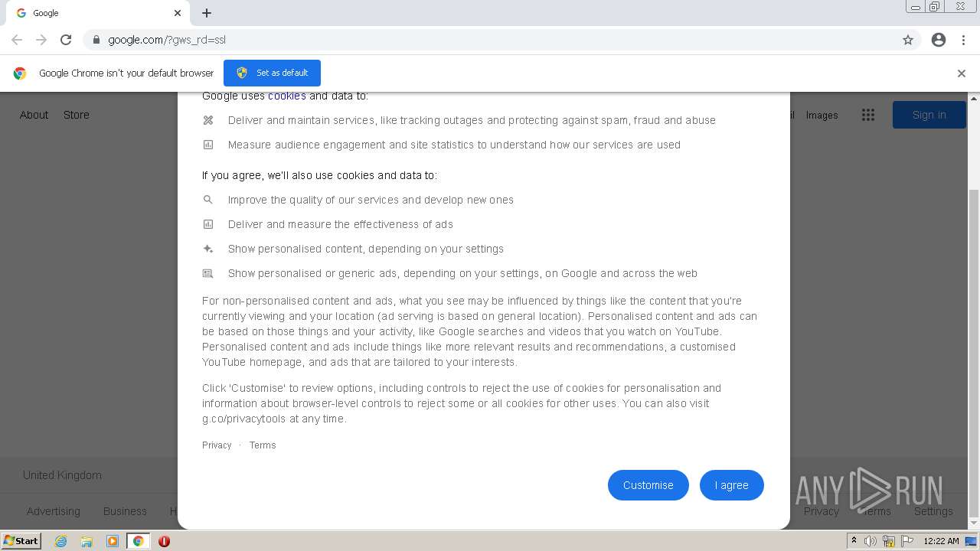Click the search icon beside 'Improve the quality'

tap(207, 200)
